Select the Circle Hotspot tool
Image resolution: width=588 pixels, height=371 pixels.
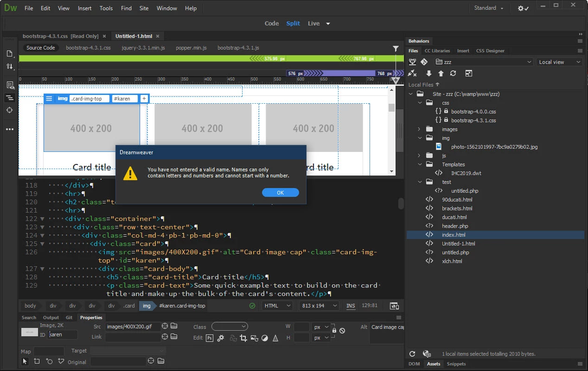[x=49, y=361]
